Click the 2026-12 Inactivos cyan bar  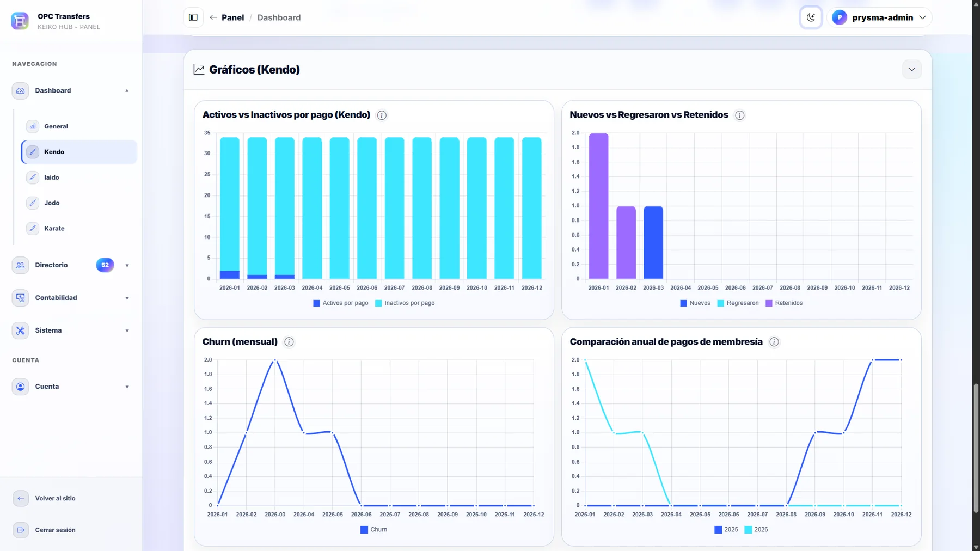point(531,208)
